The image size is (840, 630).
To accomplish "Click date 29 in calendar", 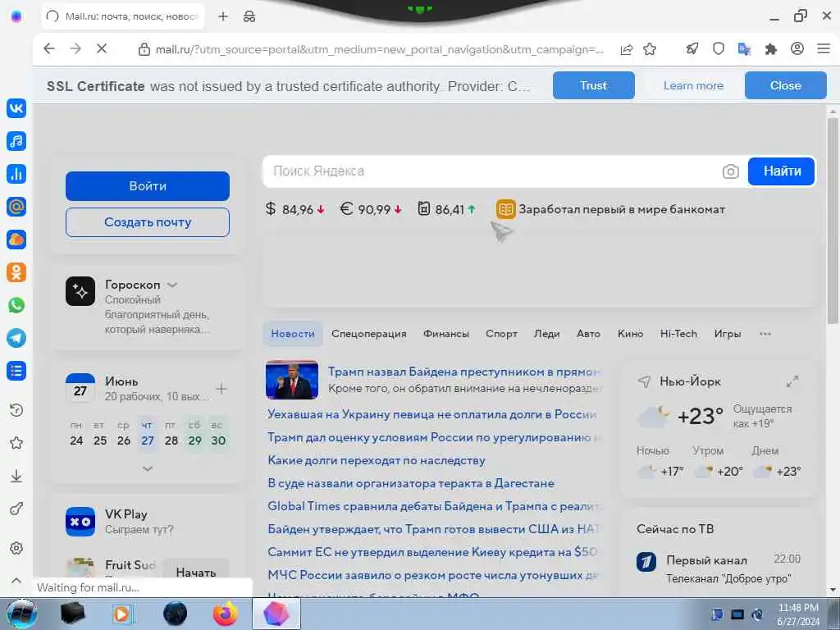I will point(195,441).
